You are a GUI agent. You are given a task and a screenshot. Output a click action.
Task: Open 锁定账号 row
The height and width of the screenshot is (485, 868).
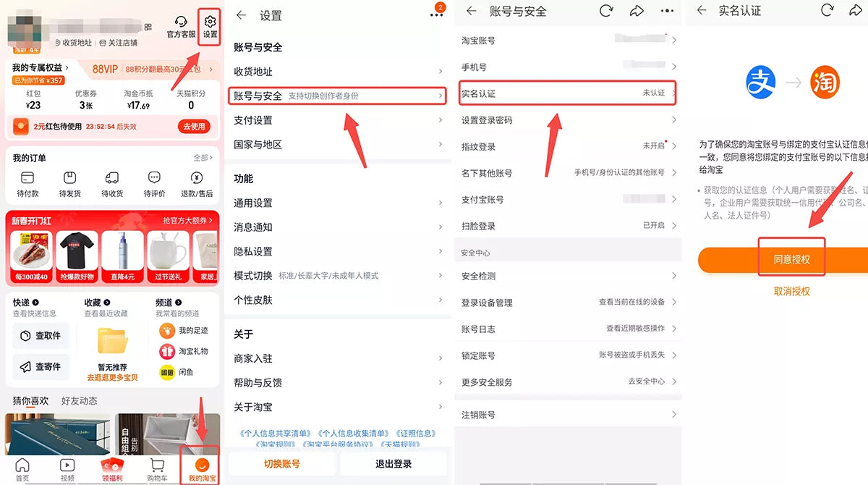[568, 355]
